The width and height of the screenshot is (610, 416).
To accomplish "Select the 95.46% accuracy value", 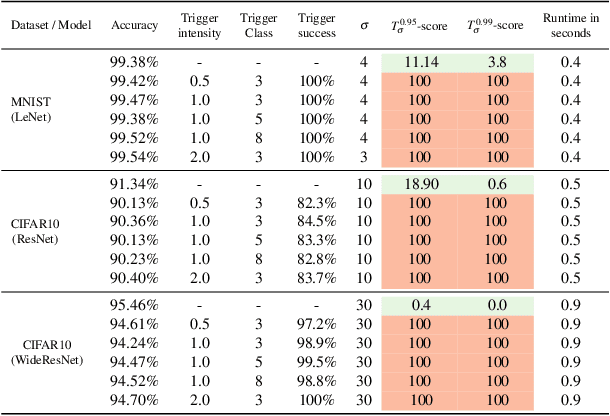I will click(134, 304).
